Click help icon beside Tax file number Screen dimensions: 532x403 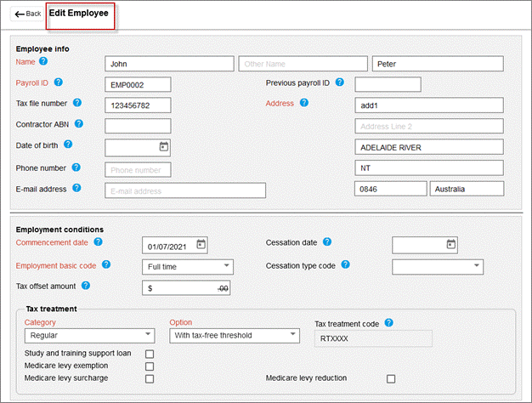[x=76, y=103]
